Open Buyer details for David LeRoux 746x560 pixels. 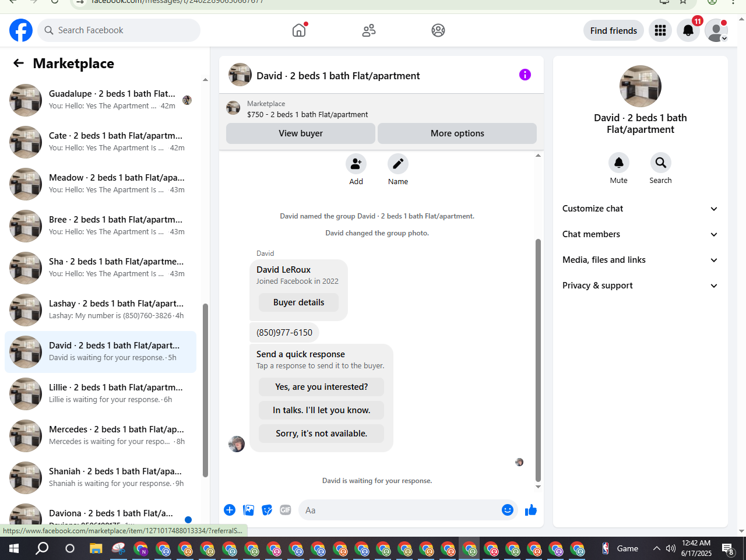pyautogui.click(x=298, y=302)
